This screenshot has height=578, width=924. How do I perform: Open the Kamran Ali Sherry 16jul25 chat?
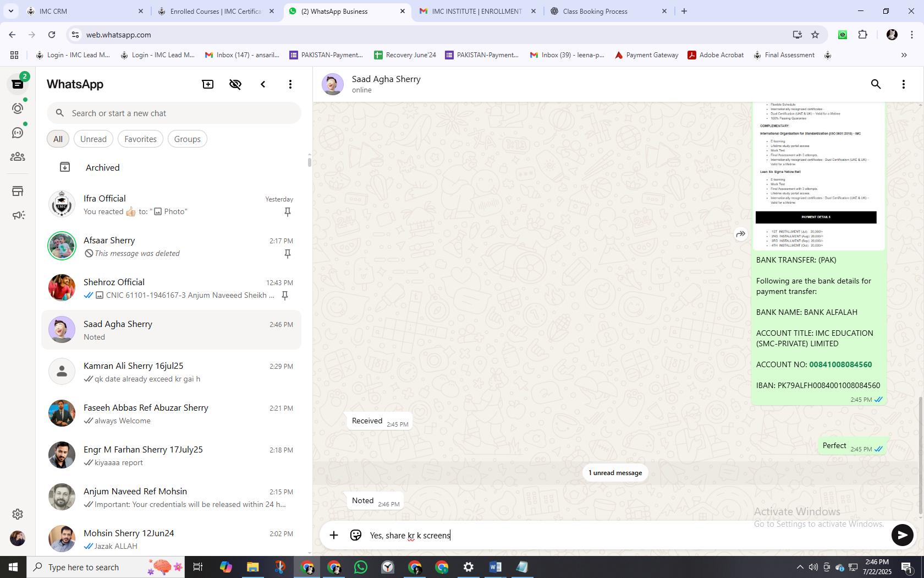pyautogui.click(x=172, y=372)
